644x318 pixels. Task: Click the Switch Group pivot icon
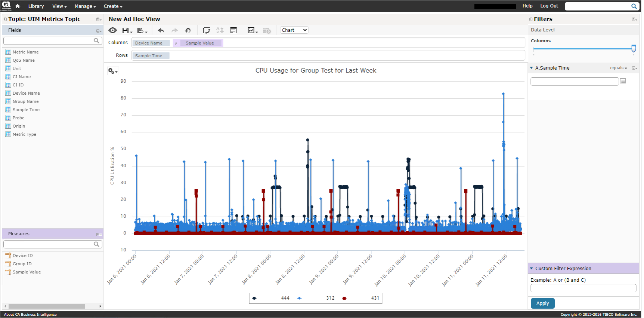point(206,30)
